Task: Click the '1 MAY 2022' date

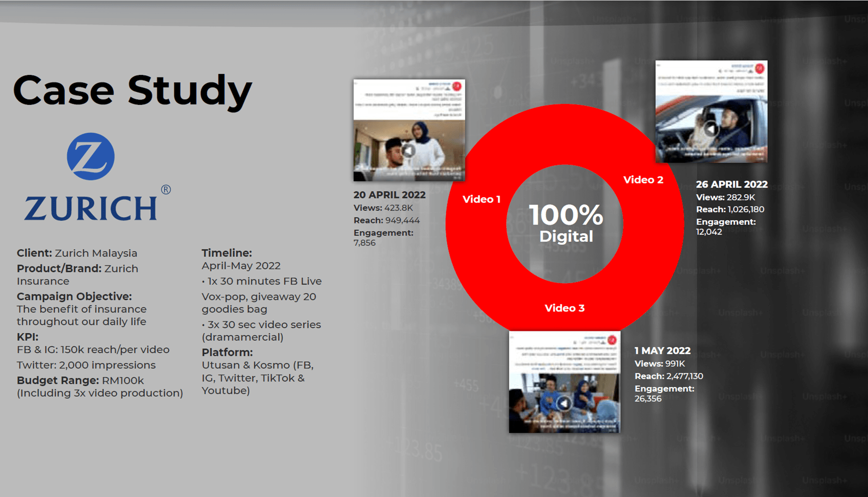Action: point(662,350)
